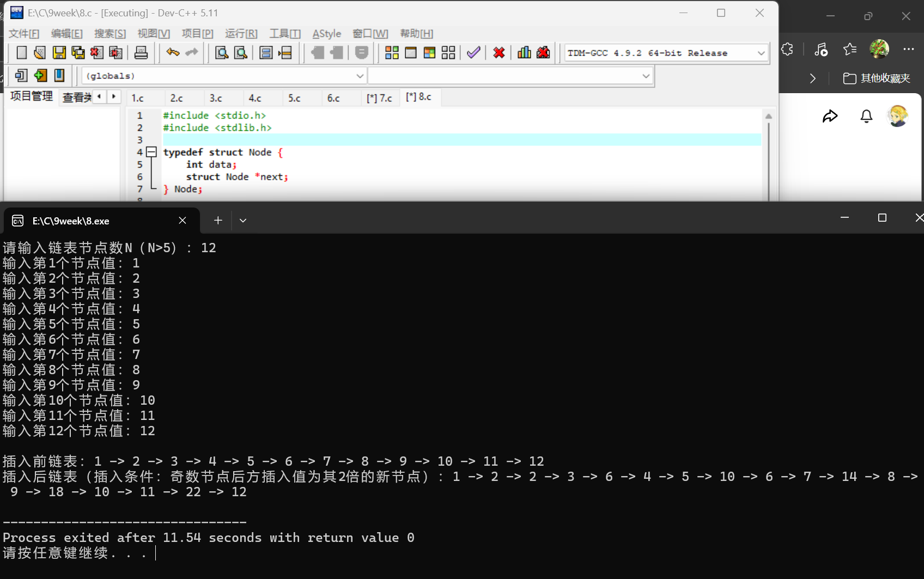The image size is (924, 579).
Task: Click the Print toolbar icon
Action: (141, 52)
